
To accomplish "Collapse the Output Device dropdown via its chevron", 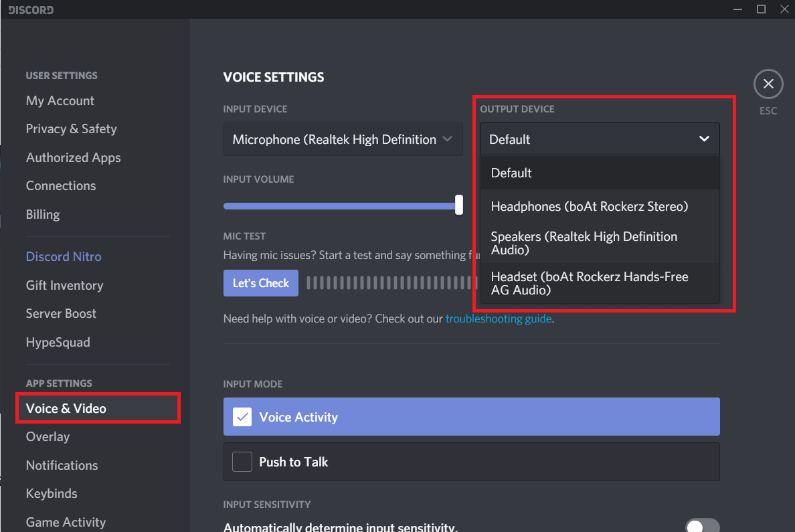I will pos(704,139).
